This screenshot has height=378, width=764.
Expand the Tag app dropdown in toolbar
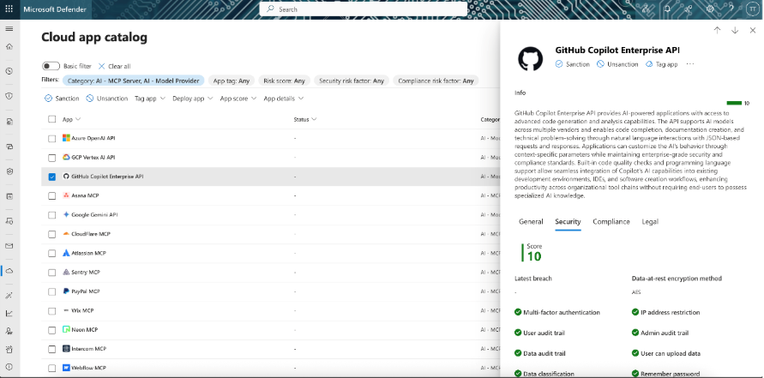(150, 98)
